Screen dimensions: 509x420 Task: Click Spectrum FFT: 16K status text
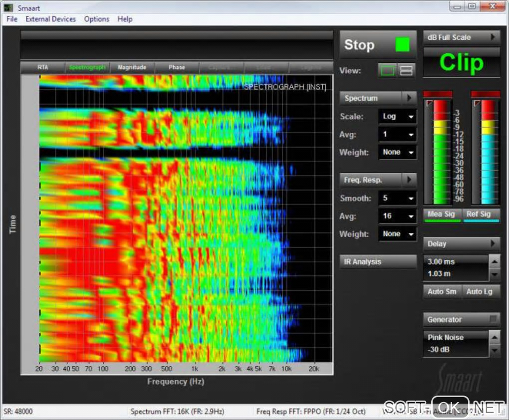tap(177, 411)
